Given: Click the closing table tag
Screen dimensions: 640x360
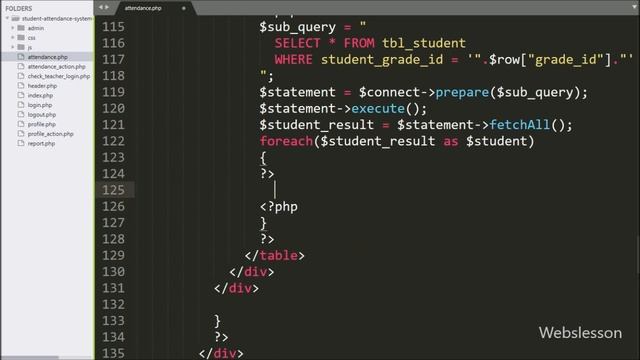Looking at the screenshot, I should coord(275,256).
